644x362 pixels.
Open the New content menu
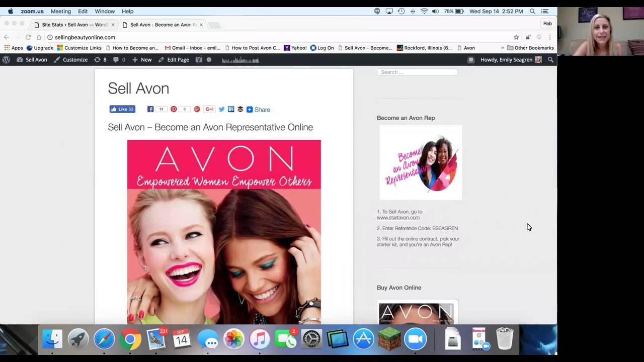tap(142, 60)
